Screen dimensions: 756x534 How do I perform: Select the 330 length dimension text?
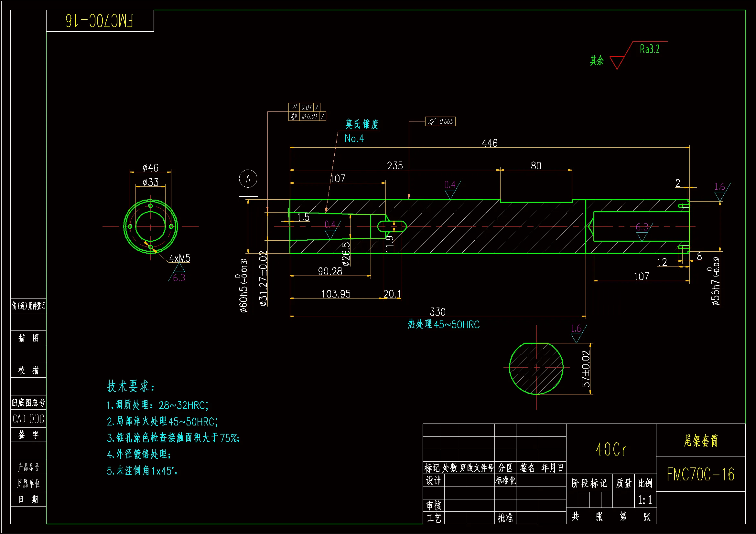pos(437,311)
